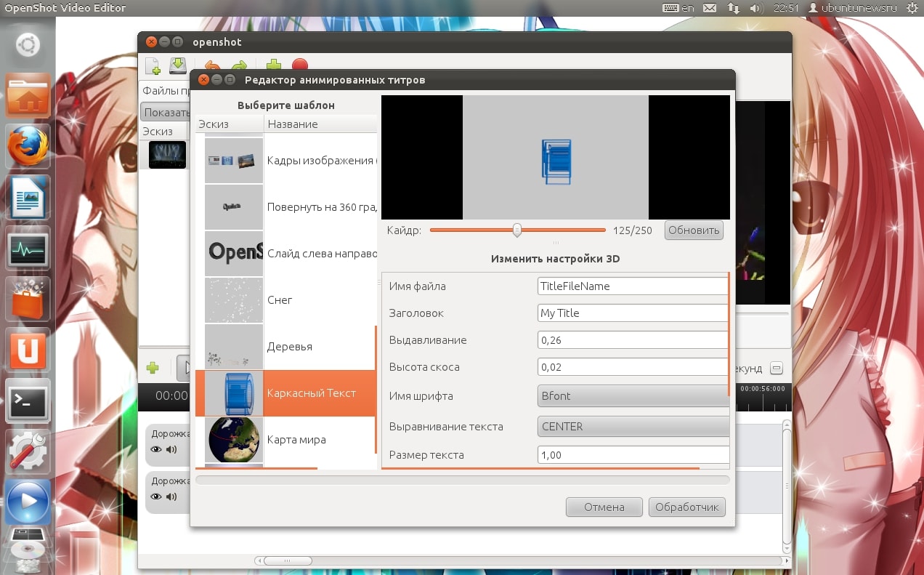Open the session gear menu in top panel
This screenshot has width=924, height=575.
pyautogui.click(x=912, y=8)
